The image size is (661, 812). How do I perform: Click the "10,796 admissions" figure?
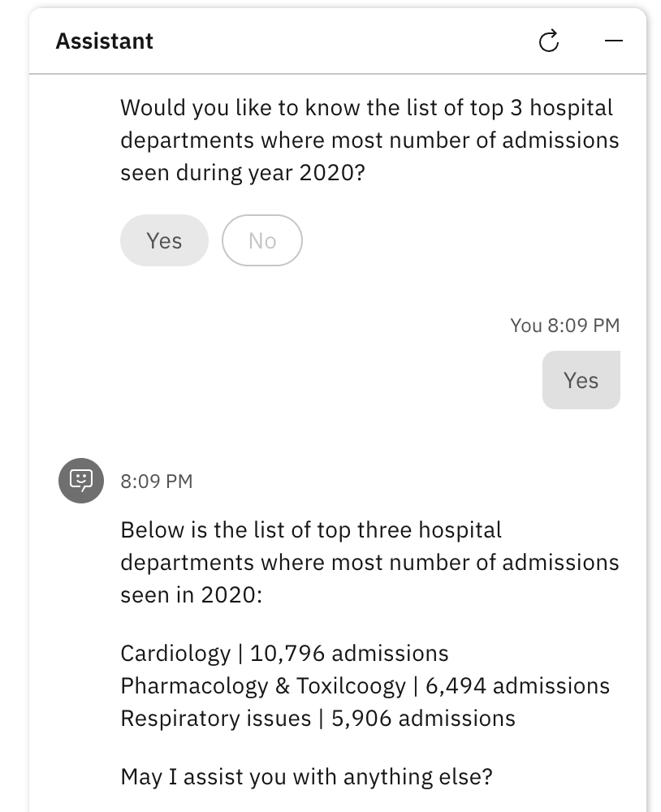(x=349, y=654)
